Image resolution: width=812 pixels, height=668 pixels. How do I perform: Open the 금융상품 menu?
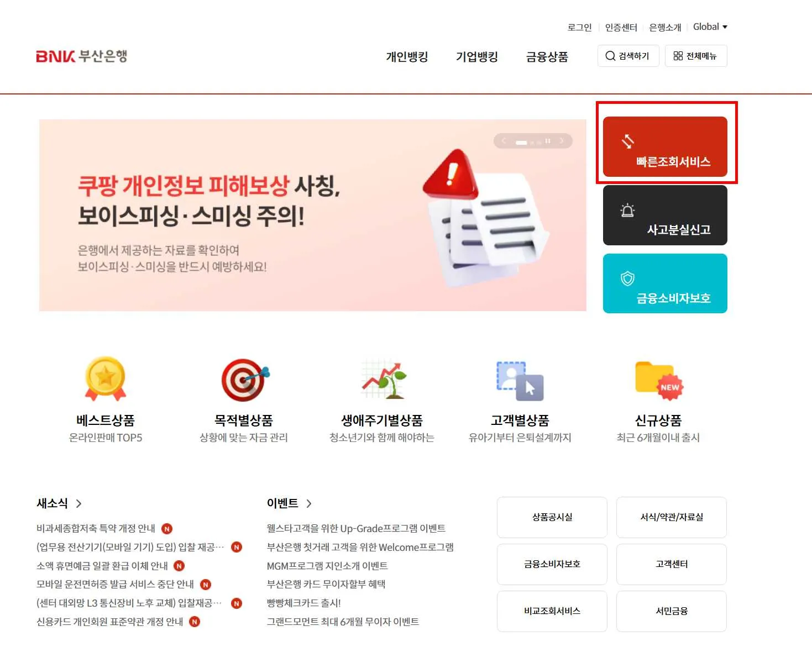547,56
